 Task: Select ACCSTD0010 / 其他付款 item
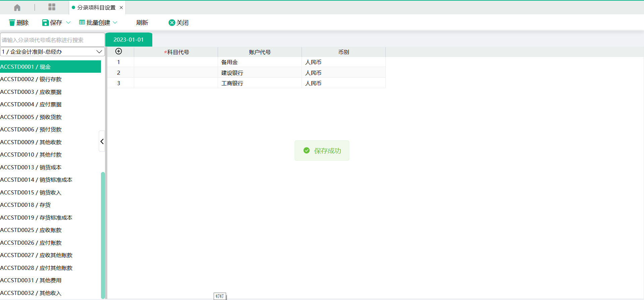50,155
